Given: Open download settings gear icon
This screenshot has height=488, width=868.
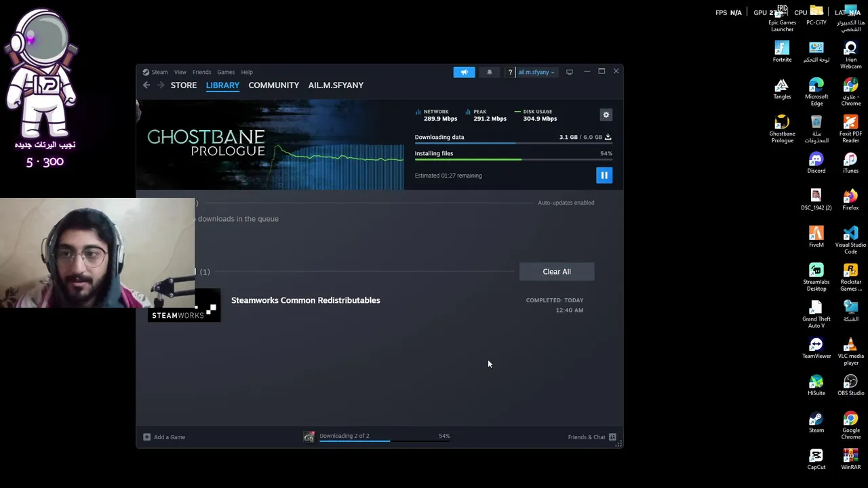Looking at the screenshot, I should click(606, 115).
